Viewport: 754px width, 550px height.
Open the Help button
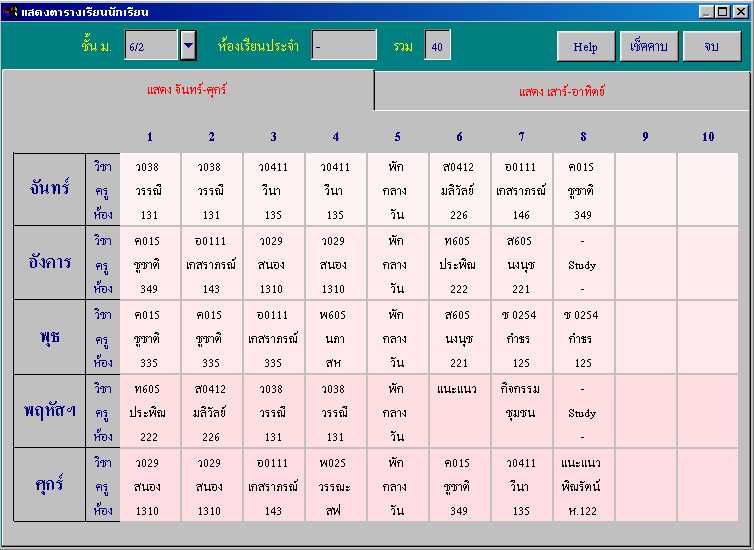coord(585,47)
